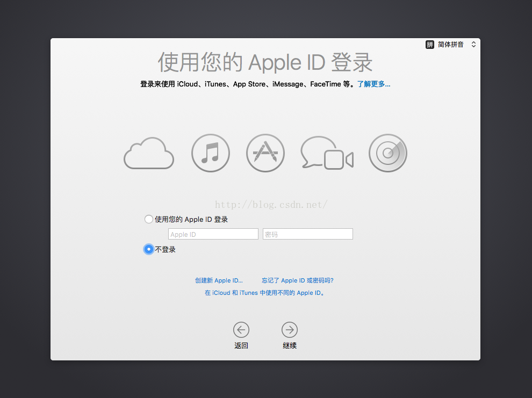Click the iMessage and FaceTime icon
Viewport: 532px width, 398px height.
327,153
